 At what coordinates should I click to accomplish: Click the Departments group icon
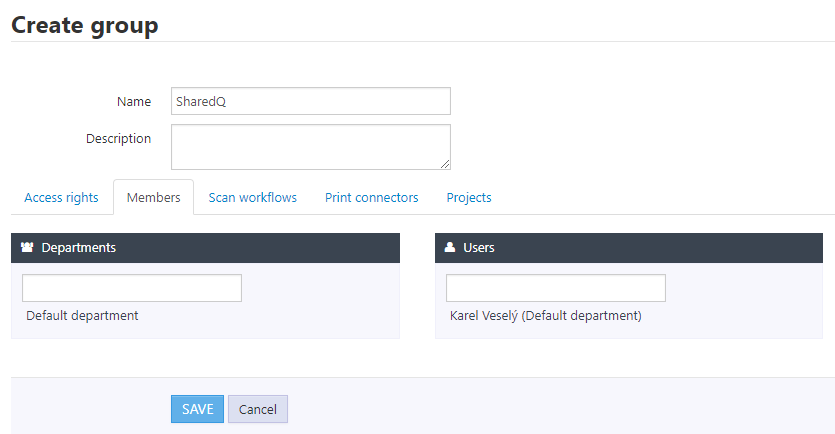click(x=28, y=248)
